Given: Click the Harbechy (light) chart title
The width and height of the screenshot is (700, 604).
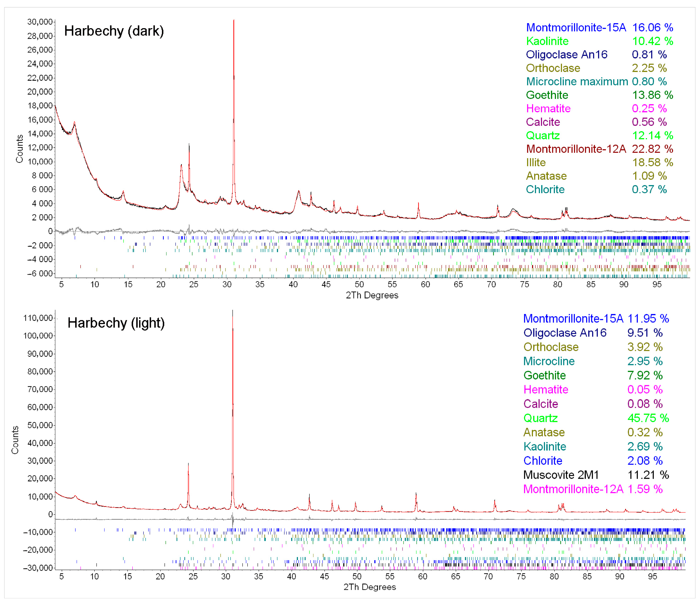Looking at the screenshot, I should click(116, 323).
